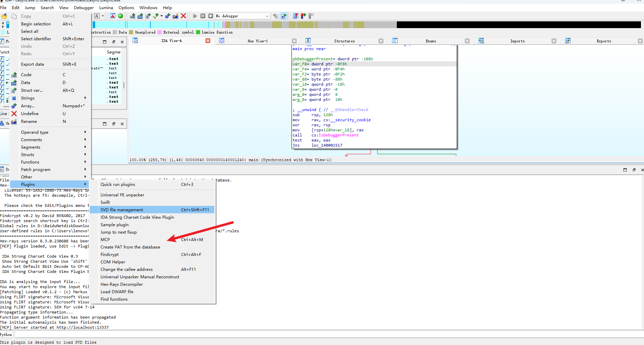Expand the Segments submenu
Image resolution: width=644 pixels, height=345 pixels.
(51, 147)
